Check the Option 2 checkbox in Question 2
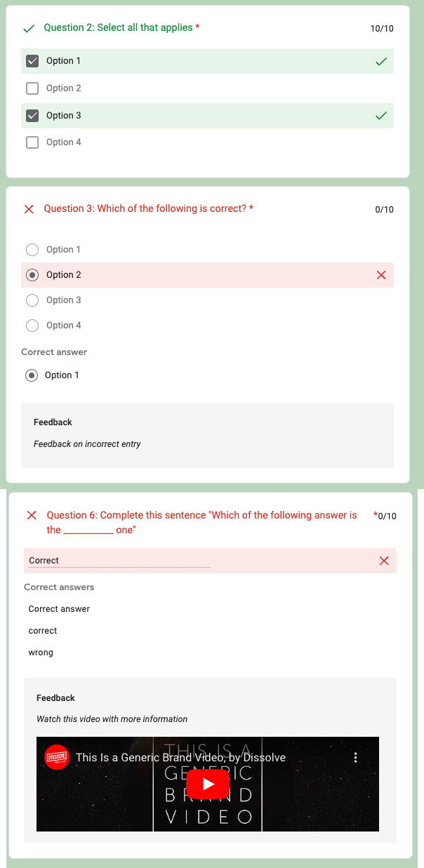Screen dimensions: 424x868 (x=32, y=88)
